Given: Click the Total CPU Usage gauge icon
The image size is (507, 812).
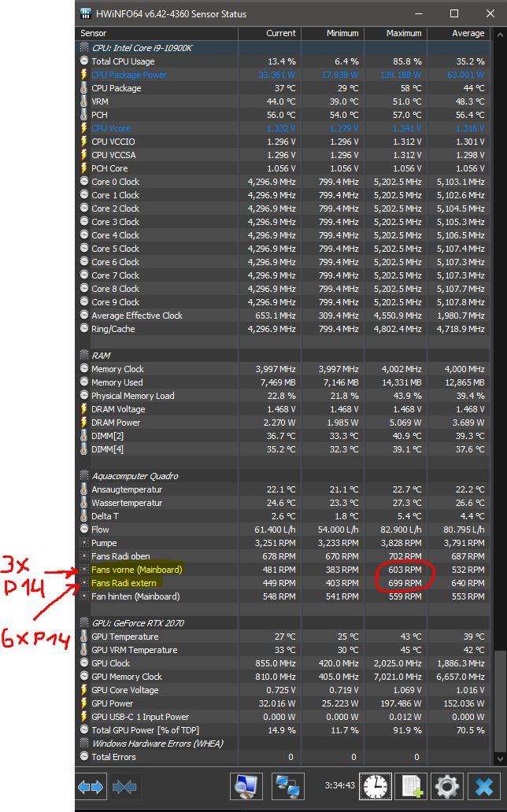Looking at the screenshot, I should [84, 61].
